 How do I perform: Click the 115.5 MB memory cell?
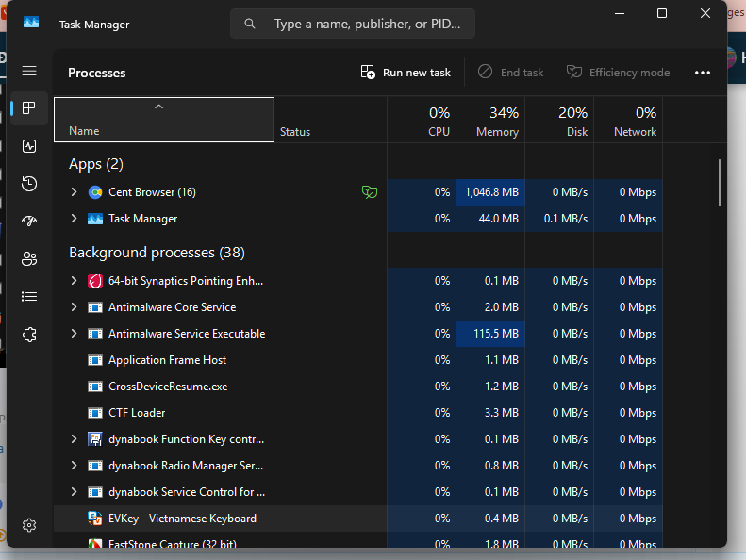[490, 334]
